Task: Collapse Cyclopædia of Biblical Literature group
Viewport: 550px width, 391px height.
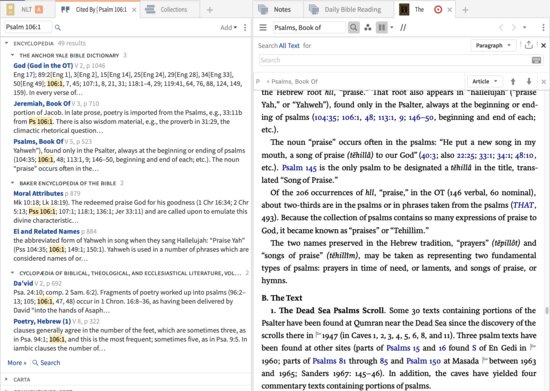Action: click(x=13, y=273)
